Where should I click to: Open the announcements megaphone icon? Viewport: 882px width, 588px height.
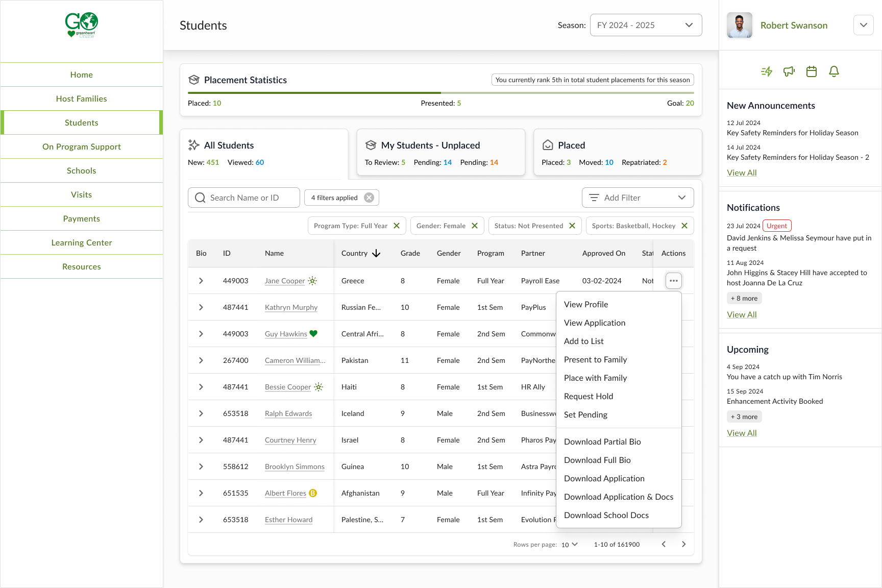pyautogui.click(x=789, y=71)
